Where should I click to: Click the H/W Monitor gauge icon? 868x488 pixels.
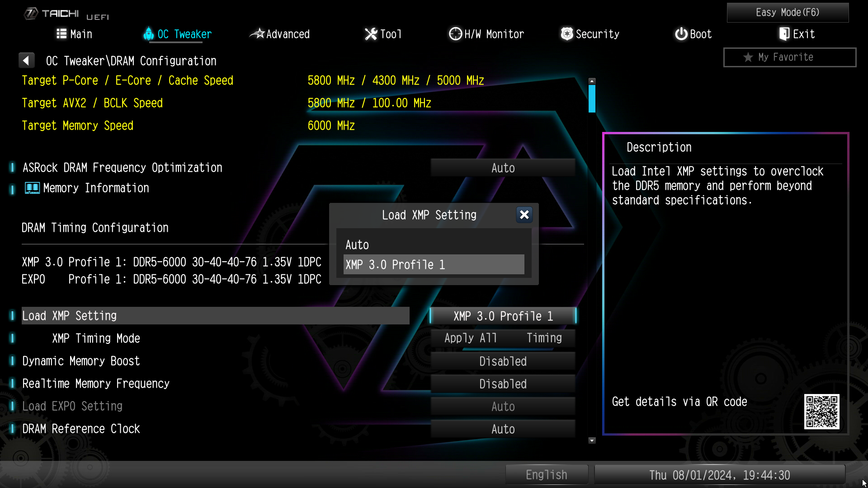click(455, 34)
